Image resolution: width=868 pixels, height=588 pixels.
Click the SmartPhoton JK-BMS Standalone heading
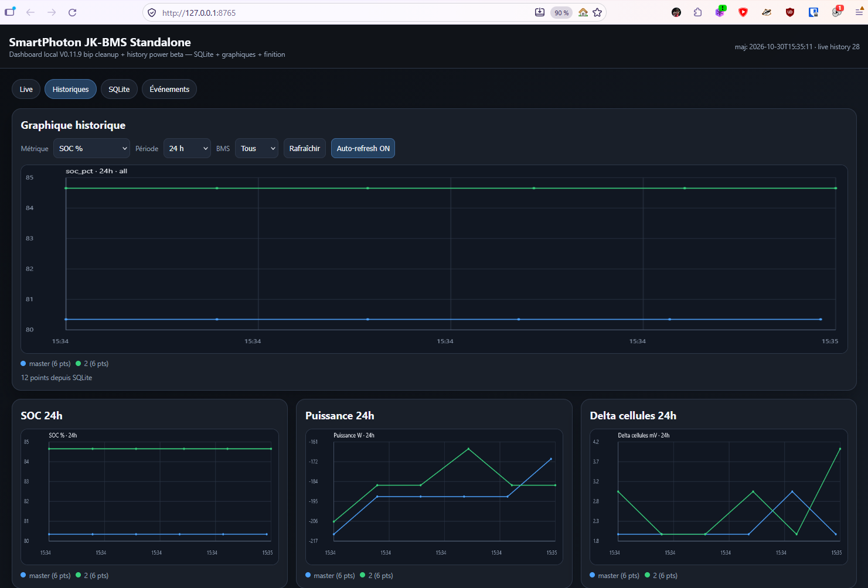click(x=100, y=42)
